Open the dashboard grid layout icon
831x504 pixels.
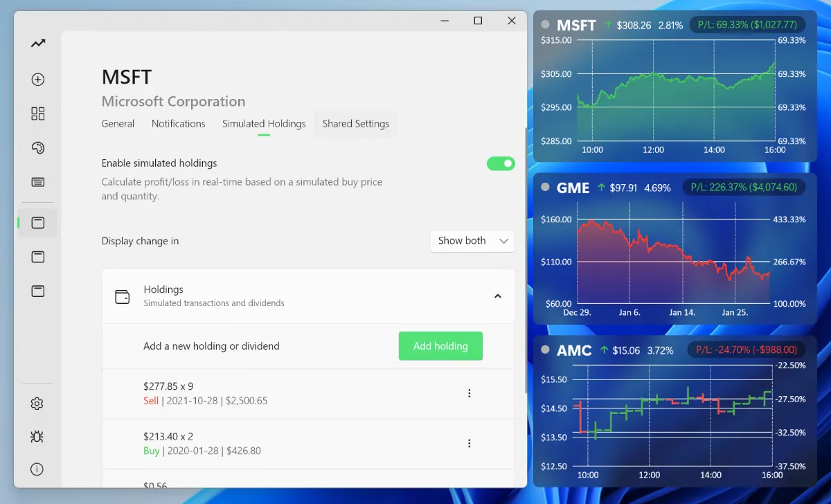pyautogui.click(x=37, y=113)
